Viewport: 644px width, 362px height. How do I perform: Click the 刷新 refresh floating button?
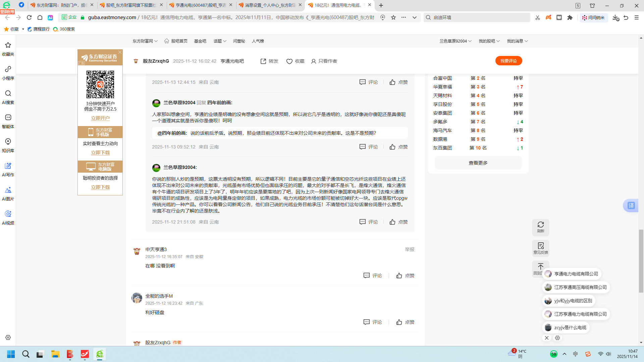click(540, 227)
